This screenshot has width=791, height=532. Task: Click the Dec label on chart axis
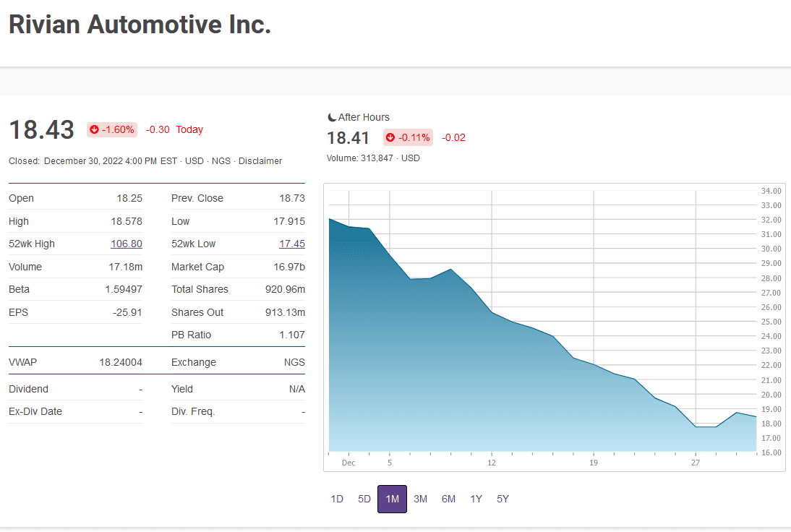tap(349, 463)
